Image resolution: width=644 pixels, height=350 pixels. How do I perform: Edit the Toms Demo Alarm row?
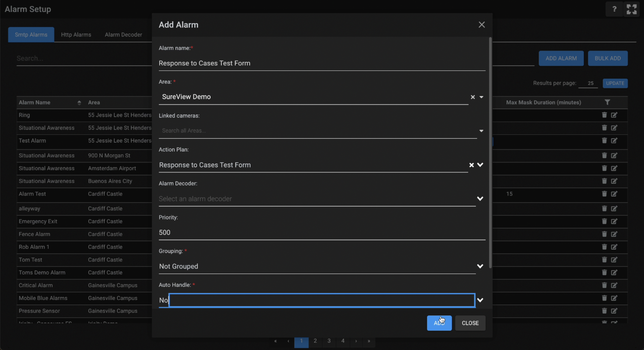click(x=614, y=272)
